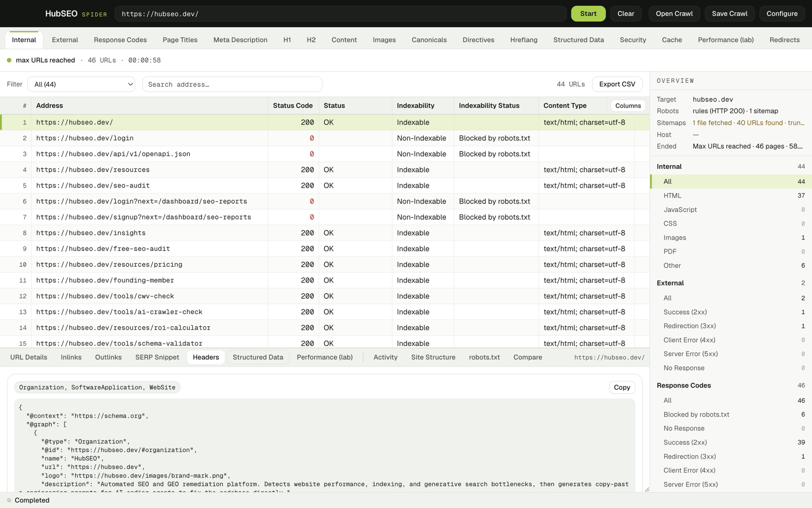Open the Inlinks detail tab
Image resolution: width=812 pixels, height=508 pixels.
[71, 357]
